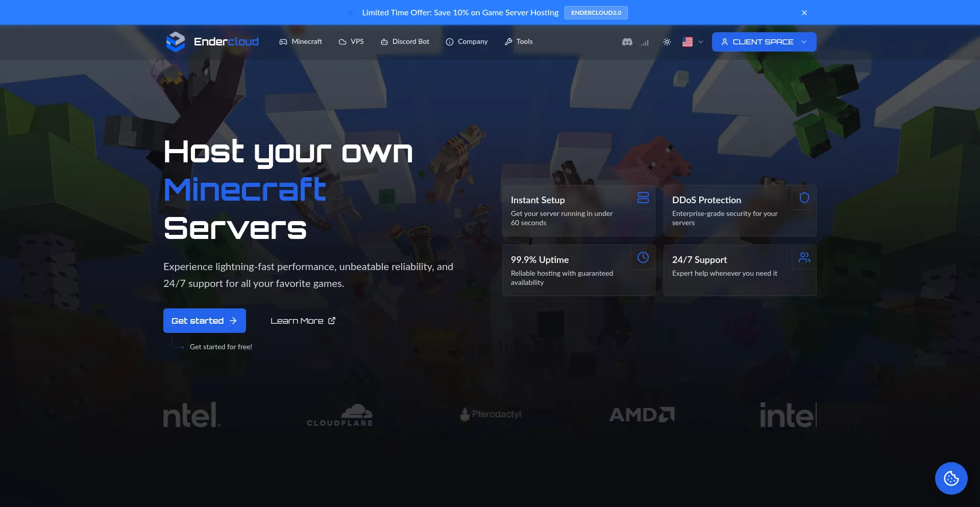Click the Limited Time Offer banner text
Screen dimensions: 980x507
[460, 13]
